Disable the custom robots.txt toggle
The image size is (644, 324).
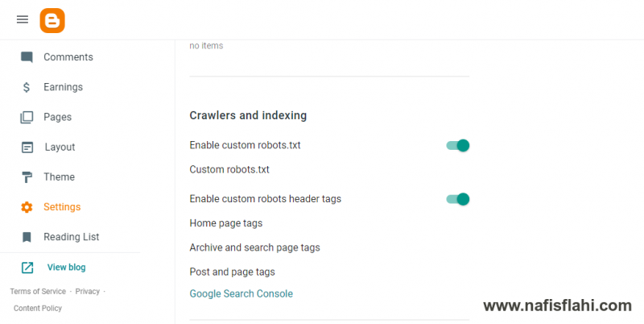[x=457, y=146]
